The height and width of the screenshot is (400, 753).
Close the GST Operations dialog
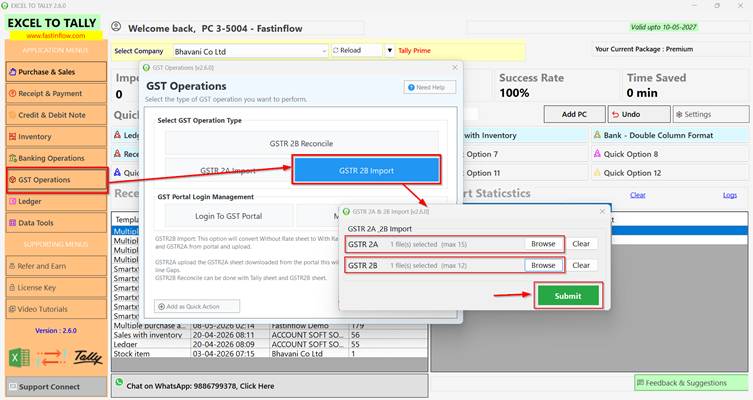454,68
